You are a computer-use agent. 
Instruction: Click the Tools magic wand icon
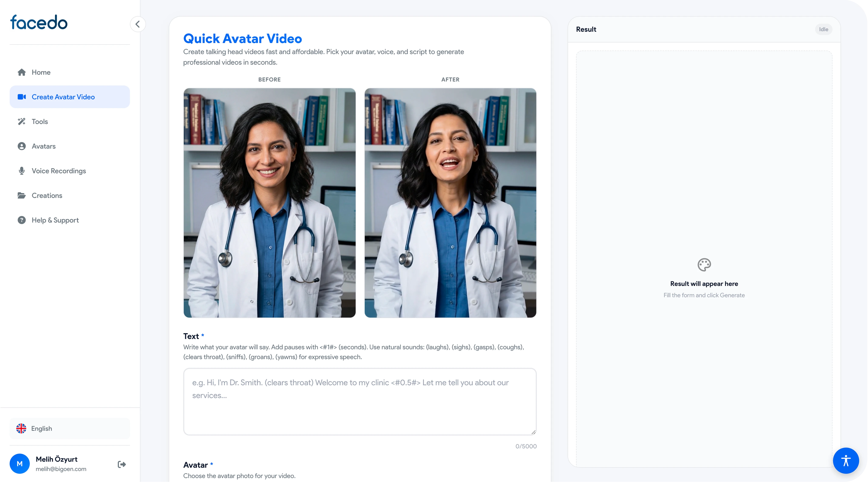pos(21,122)
